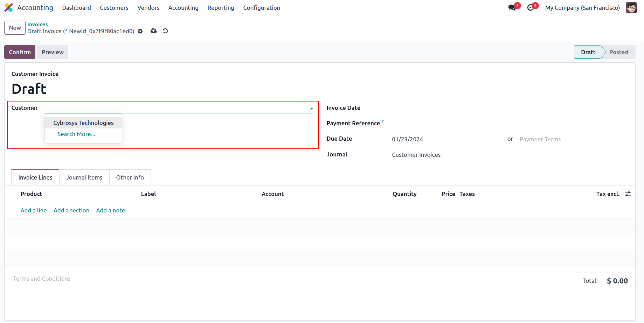The image size is (644, 323).
Task: Click the Add a line link
Action: [34, 210]
